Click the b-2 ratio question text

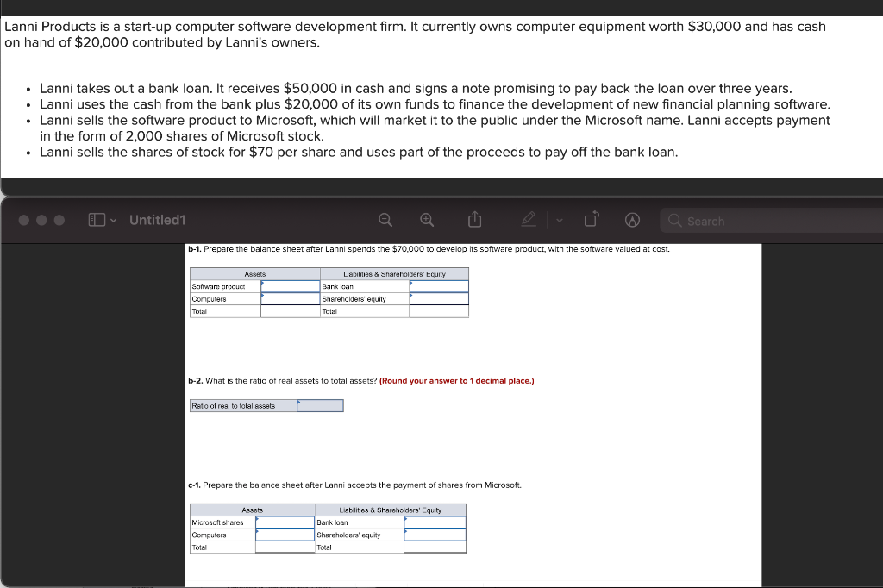(x=283, y=381)
